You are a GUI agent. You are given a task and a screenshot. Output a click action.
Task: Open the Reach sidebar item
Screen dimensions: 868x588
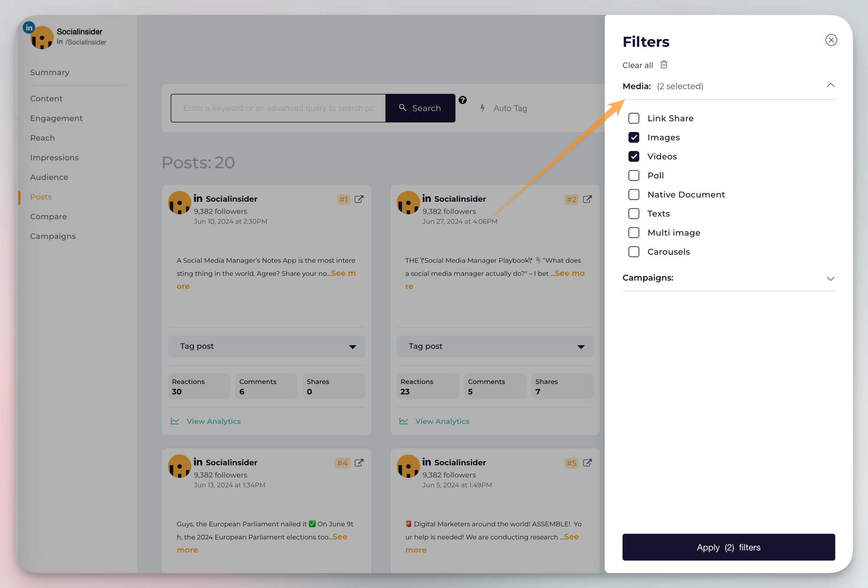coord(43,138)
